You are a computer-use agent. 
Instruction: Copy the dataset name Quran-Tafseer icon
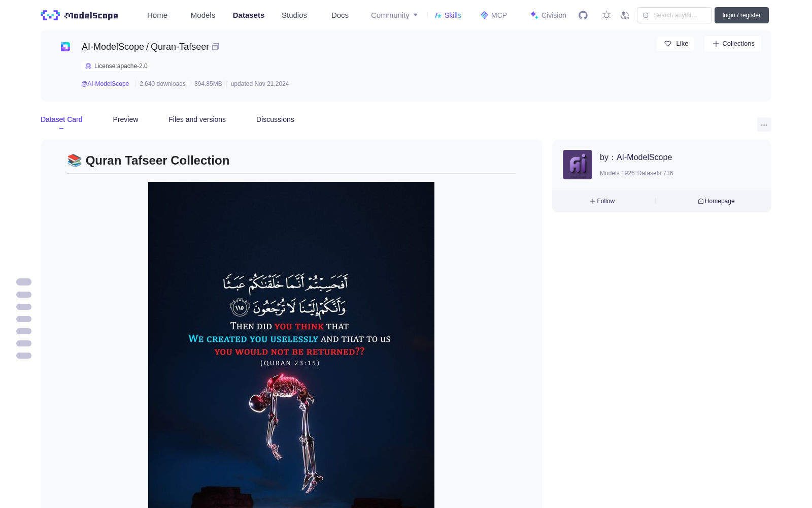pos(216,47)
